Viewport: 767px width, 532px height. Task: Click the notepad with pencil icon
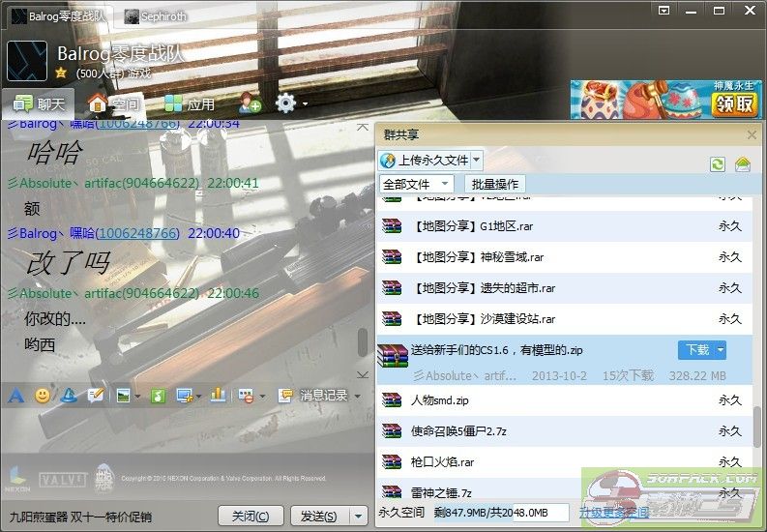tap(96, 396)
